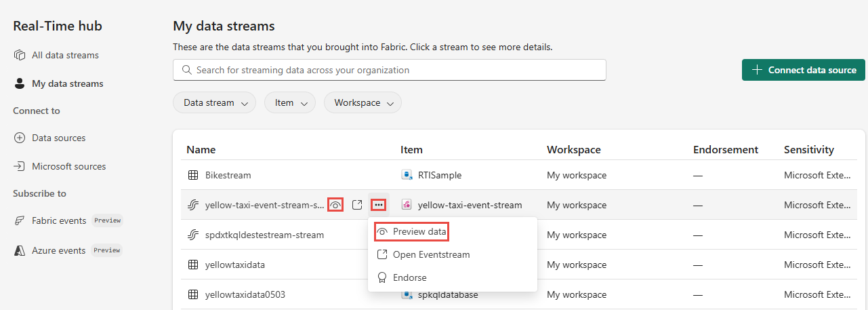
Task: Click the Fabric events icon
Action: coord(20,220)
